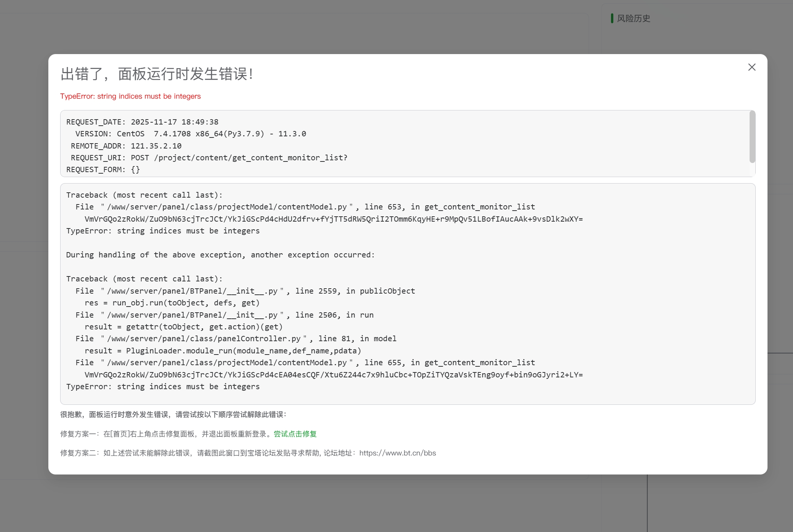
Task: Click the red TypeError message under title
Action: point(130,96)
